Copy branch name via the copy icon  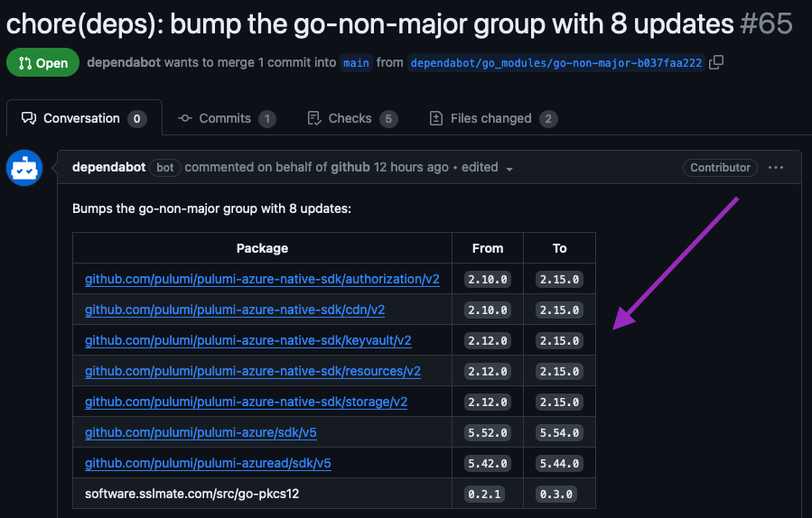[716, 62]
